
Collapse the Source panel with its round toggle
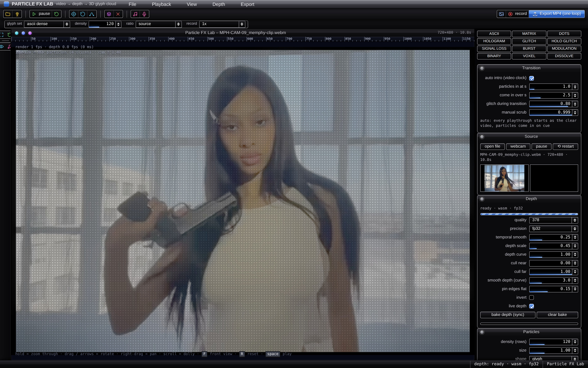(x=482, y=137)
